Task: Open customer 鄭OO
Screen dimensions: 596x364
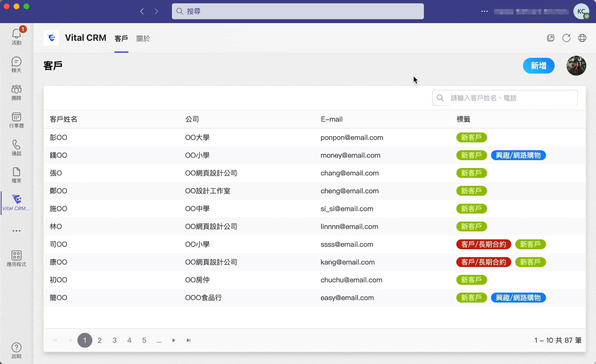Action: [x=58, y=191]
